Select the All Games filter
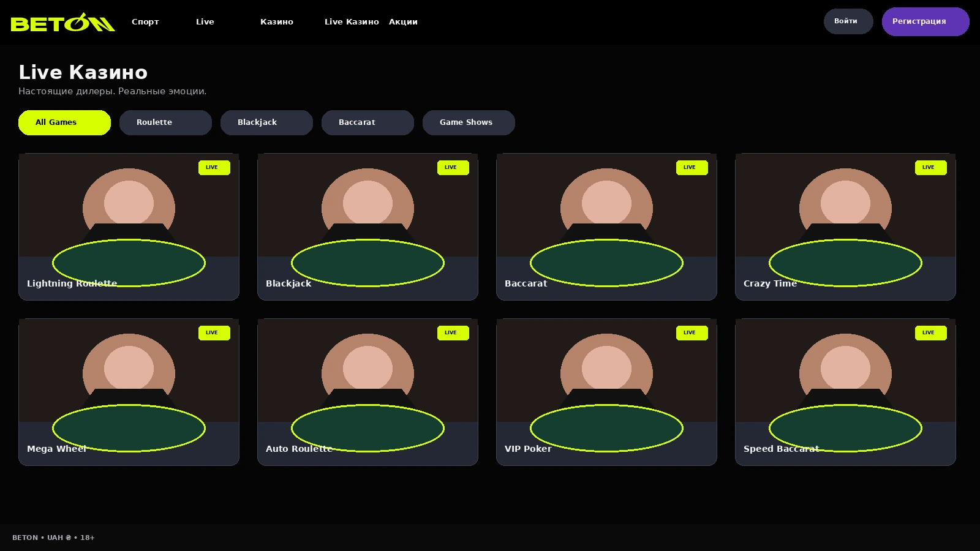 tap(64, 122)
